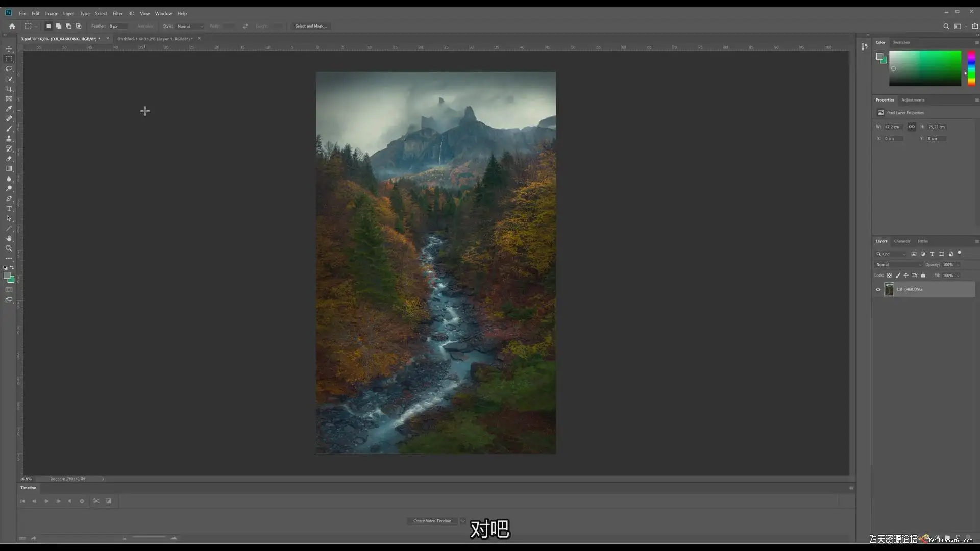Select the Crop tool
Screen dimensions: 980x551
[x=9, y=89]
